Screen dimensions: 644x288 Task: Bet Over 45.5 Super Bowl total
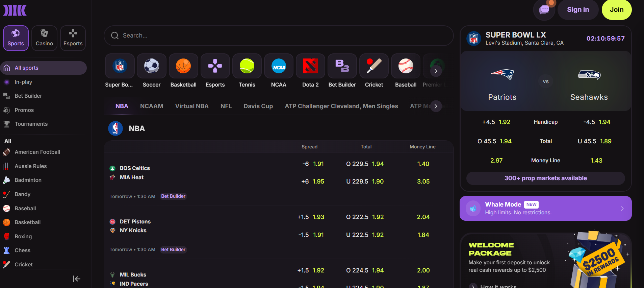[x=494, y=141]
